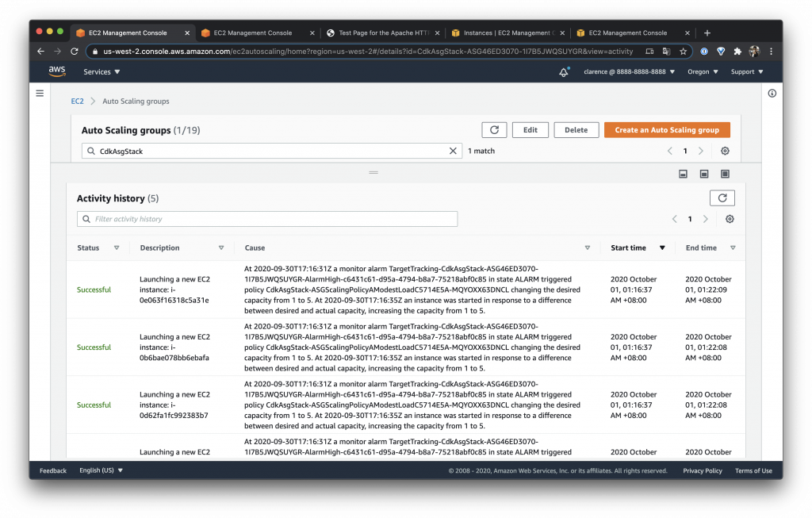
Task: Go to previous Activity history page
Action: [674, 219]
